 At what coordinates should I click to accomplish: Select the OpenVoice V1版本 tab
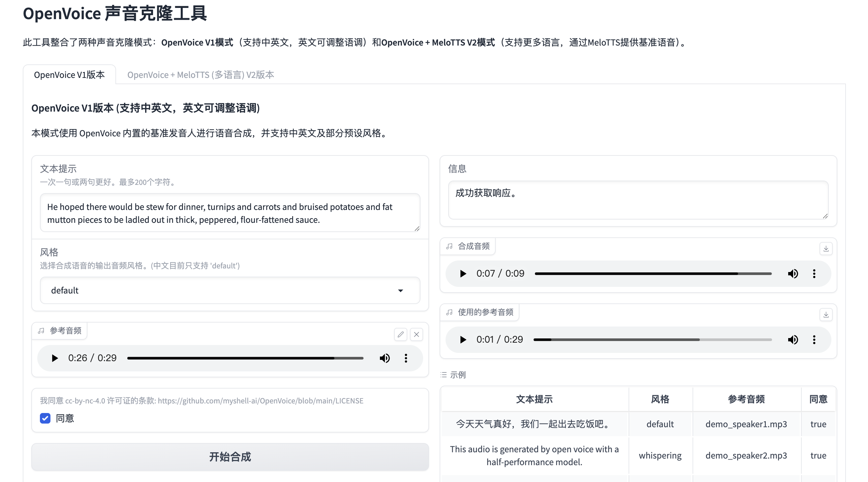[69, 75]
